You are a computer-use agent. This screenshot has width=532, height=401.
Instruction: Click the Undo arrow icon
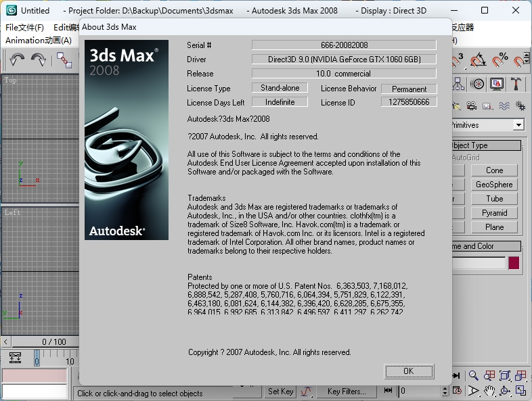click(x=17, y=60)
